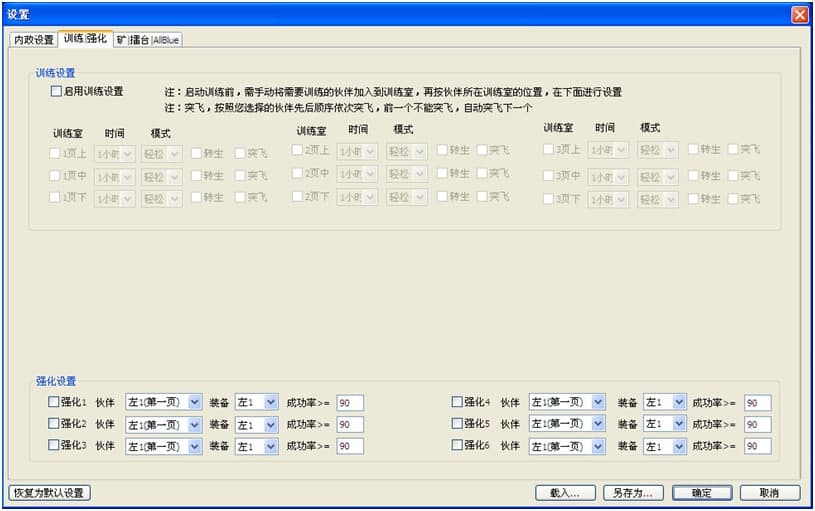The image size is (815, 511).
Task: Open the 装备 dropdown in the 强化4 row
Action: tap(679, 402)
